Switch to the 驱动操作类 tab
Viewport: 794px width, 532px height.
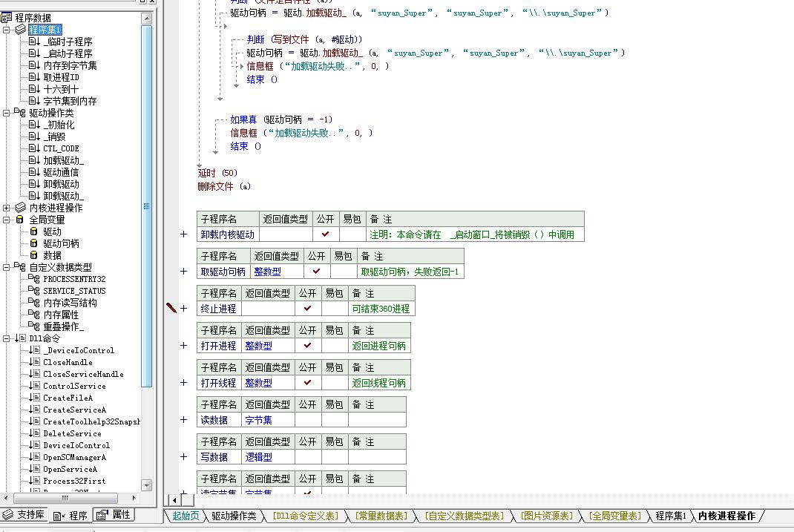[234, 516]
